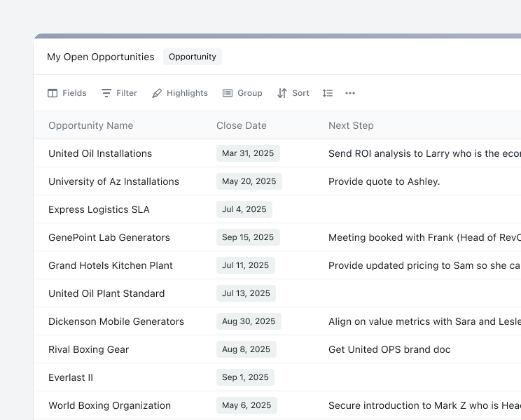Click the Jul 11, 2025 close date
521x420 pixels.
click(246, 265)
